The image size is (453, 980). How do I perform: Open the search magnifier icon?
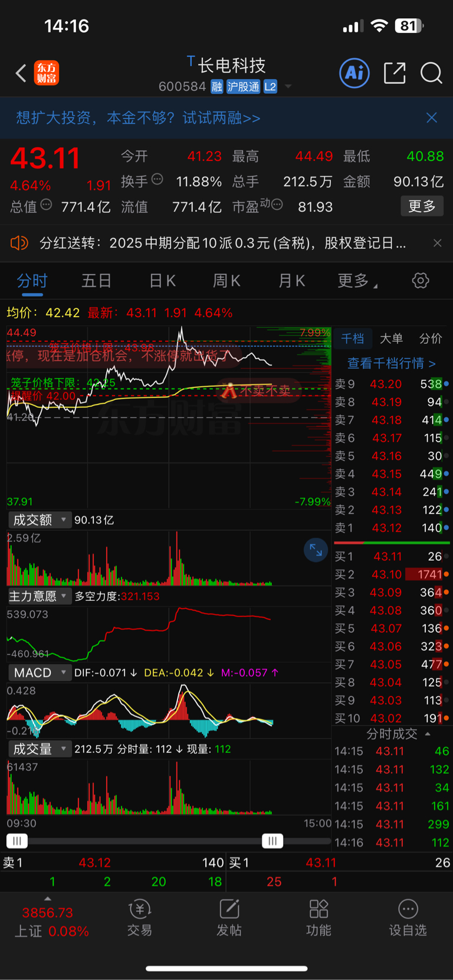point(431,73)
